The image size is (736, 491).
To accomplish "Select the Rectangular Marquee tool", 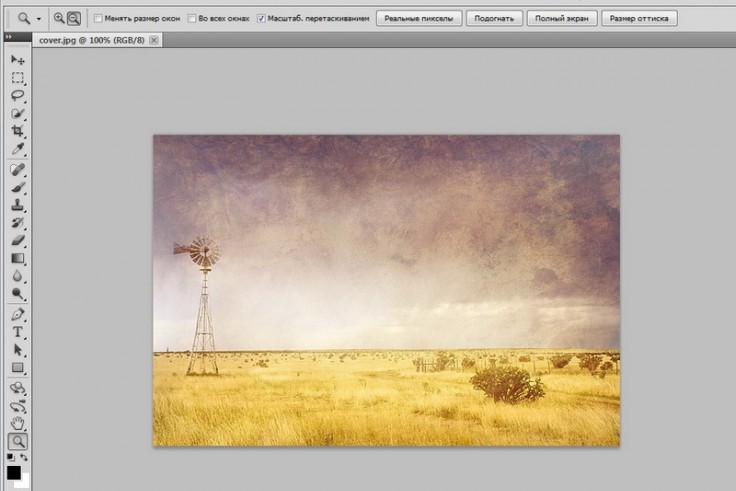I will (x=18, y=78).
